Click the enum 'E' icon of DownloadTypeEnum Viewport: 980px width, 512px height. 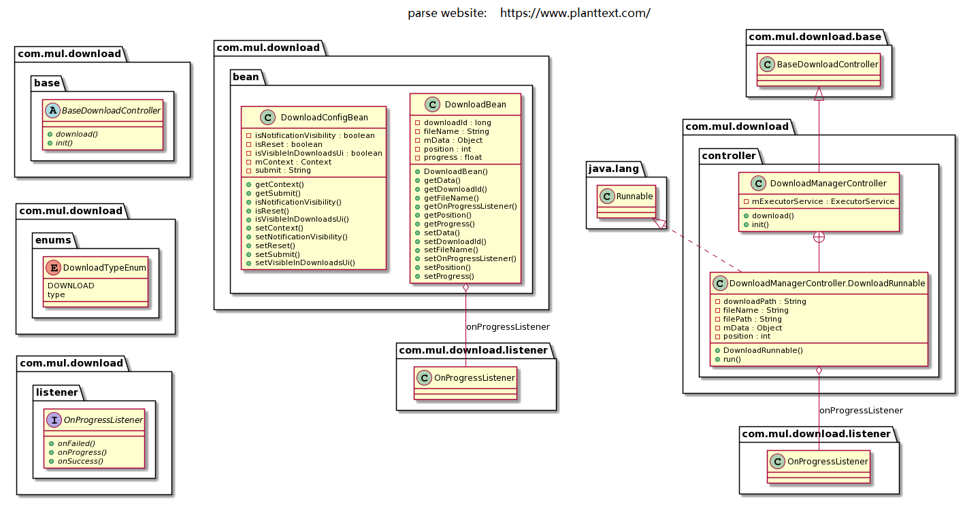click(52, 267)
